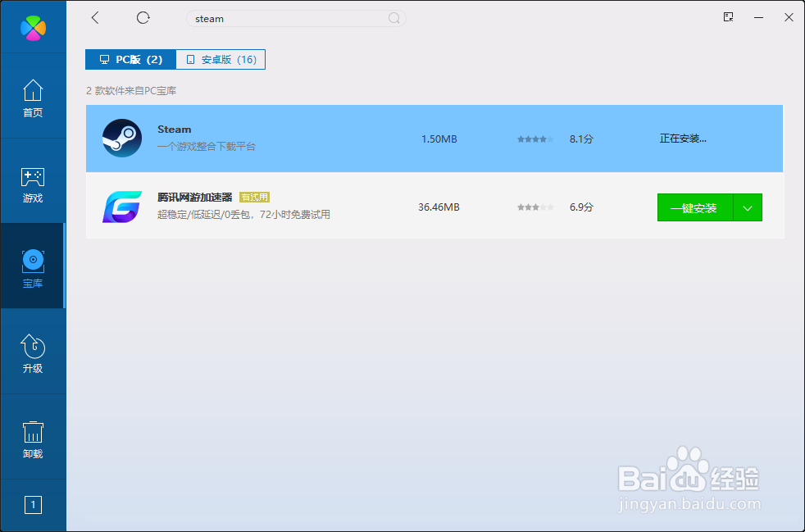Click inside the steam search field

pyautogui.click(x=296, y=19)
